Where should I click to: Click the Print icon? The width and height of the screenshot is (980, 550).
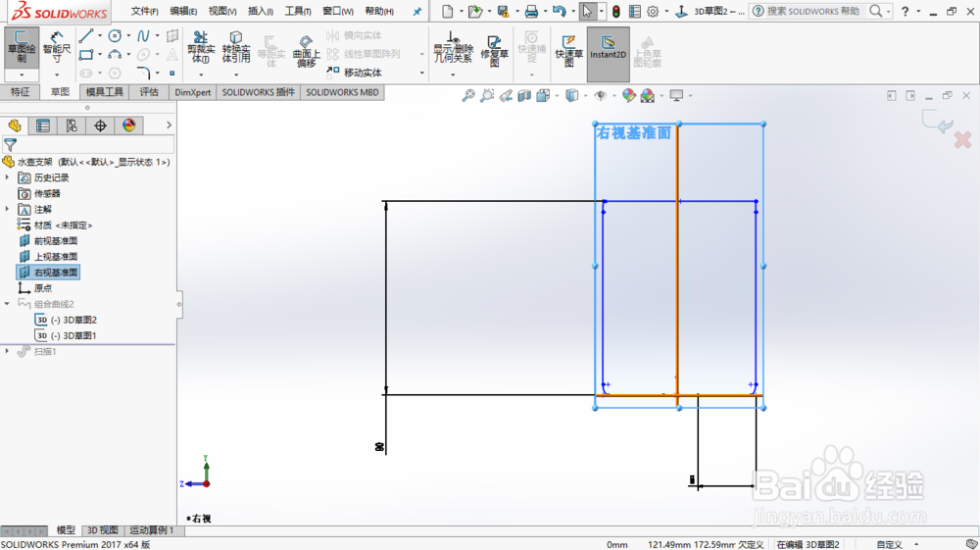click(531, 11)
